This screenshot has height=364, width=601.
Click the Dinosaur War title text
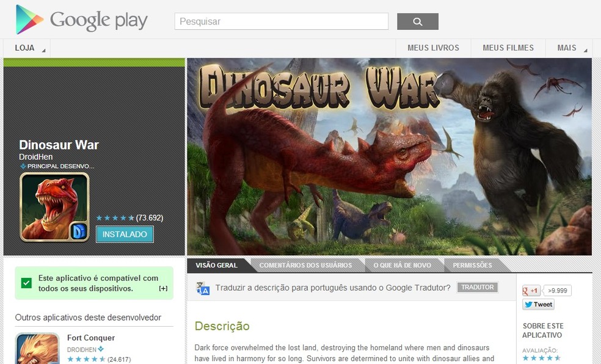tap(59, 145)
